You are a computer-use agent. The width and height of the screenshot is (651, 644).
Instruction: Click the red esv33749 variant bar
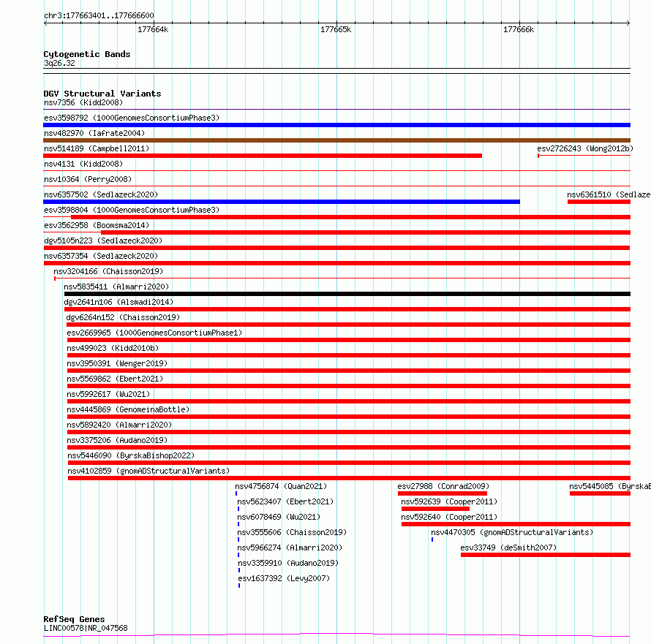pyautogui.click(x=546, y=555)
